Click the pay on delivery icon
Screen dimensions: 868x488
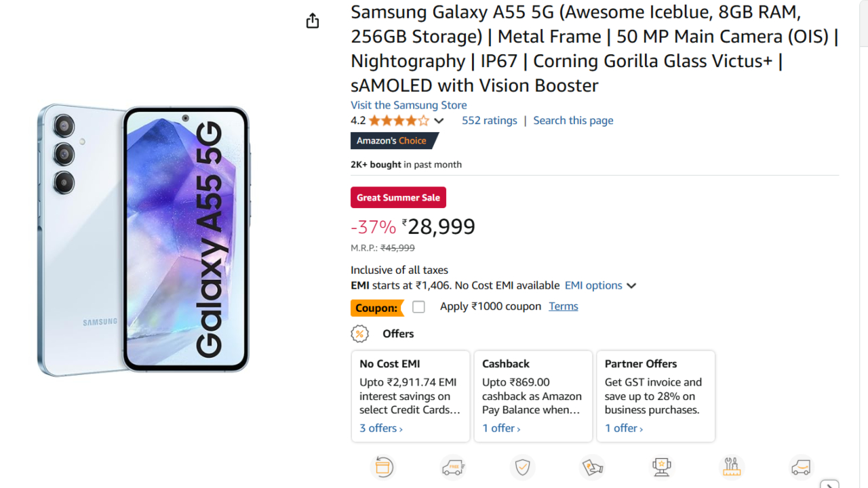592,467
